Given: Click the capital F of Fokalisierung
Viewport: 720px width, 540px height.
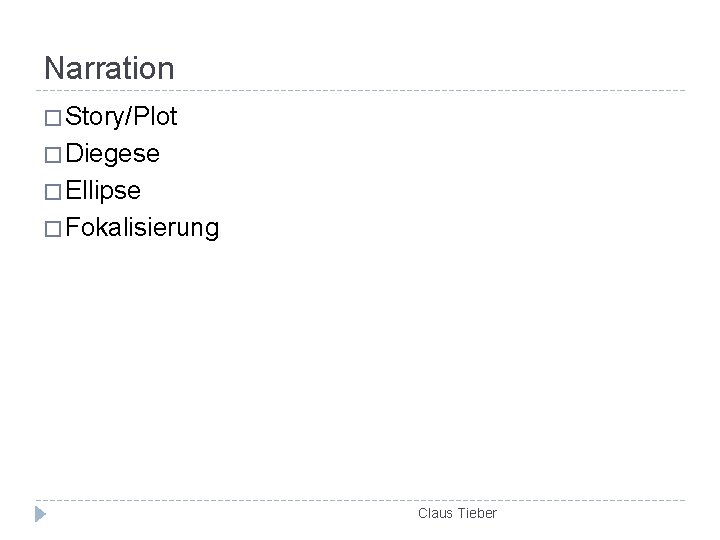Looking at the screenshot, I should 73,226.
